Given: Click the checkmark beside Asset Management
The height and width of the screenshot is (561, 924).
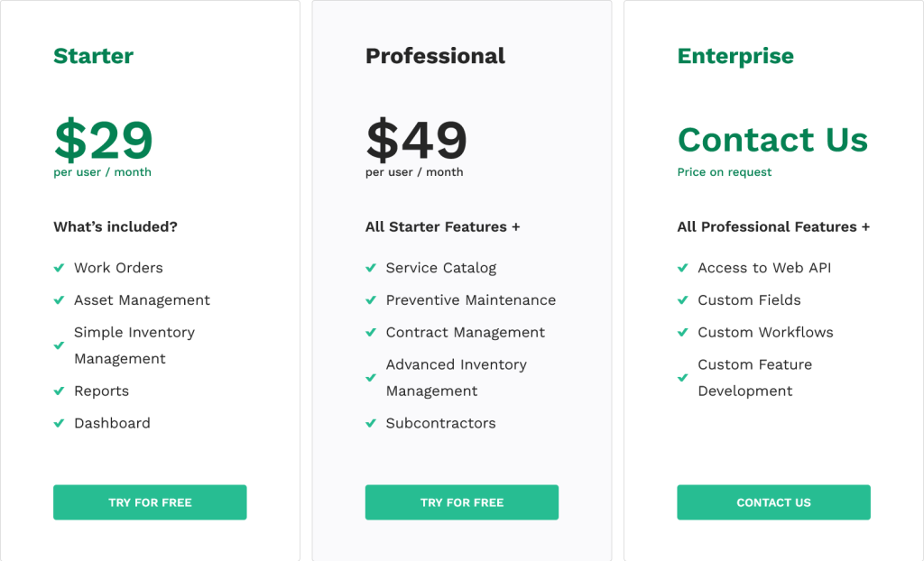Looking at the screenshot, I should [x=59, y=300].
